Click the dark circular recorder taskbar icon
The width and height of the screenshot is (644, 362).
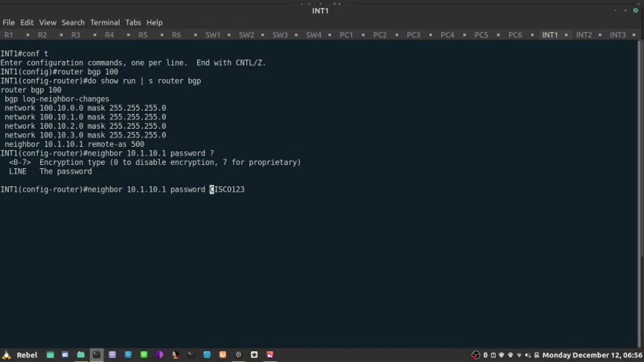[x=238, y=355]
